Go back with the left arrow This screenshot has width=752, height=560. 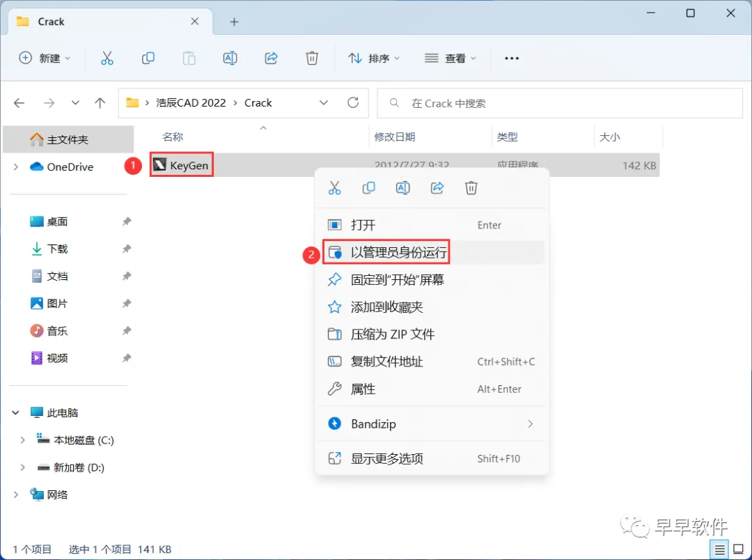point(19,102)
